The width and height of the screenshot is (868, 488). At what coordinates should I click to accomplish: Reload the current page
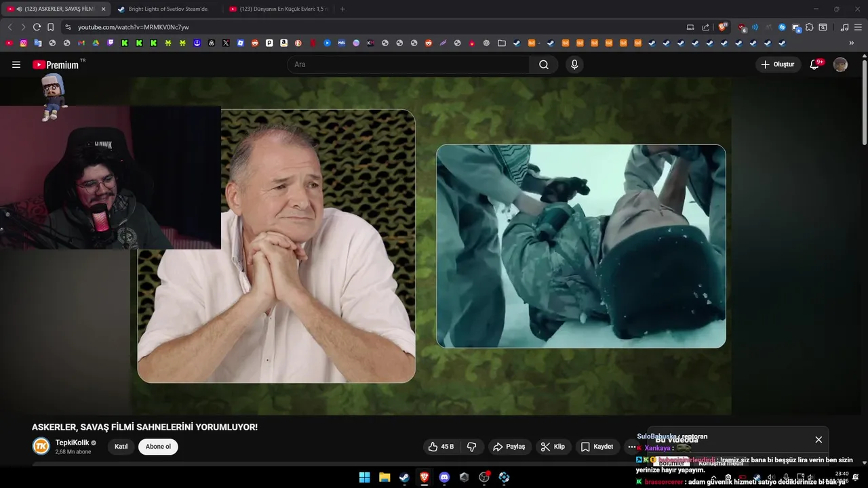pos(37,27)
